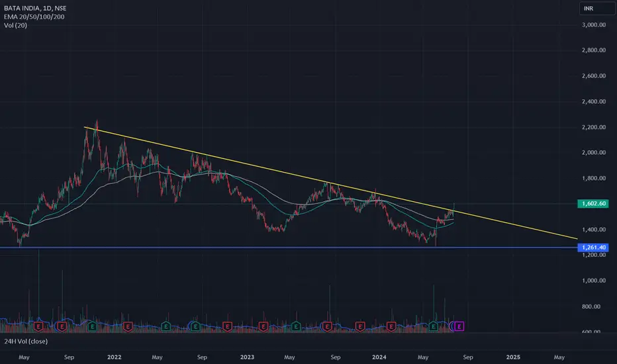Select the 24H Vol (close) indicator legend

[x=26, y=341]
